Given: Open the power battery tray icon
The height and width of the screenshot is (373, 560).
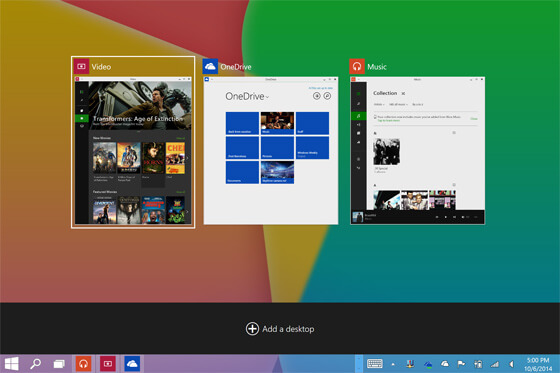Looking at the screenshot, I should tap(478, 364).
